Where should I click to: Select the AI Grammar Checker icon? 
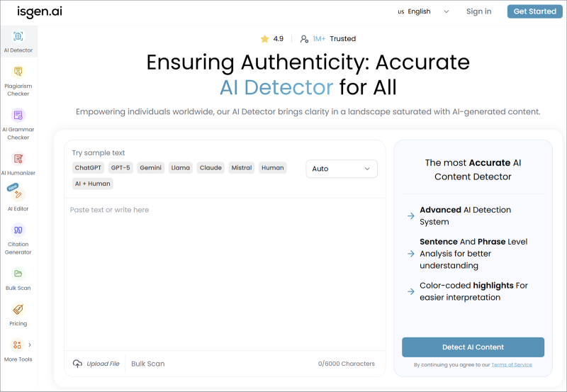pos(18,116)
